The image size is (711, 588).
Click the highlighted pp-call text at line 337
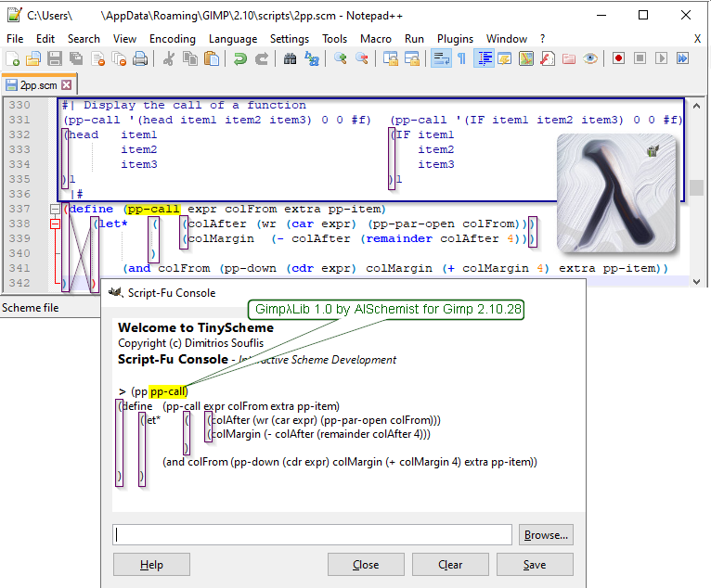coord(154,209)
